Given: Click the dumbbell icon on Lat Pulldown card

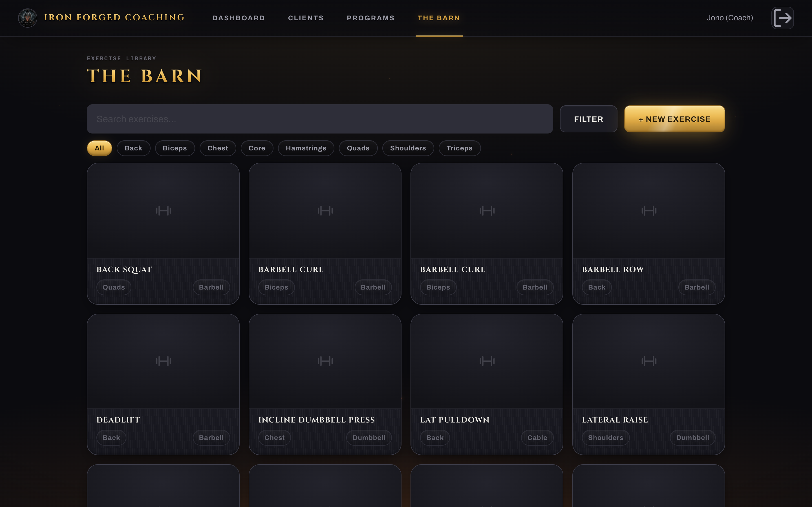Looking at the screenshot, I should coord(487,361).
